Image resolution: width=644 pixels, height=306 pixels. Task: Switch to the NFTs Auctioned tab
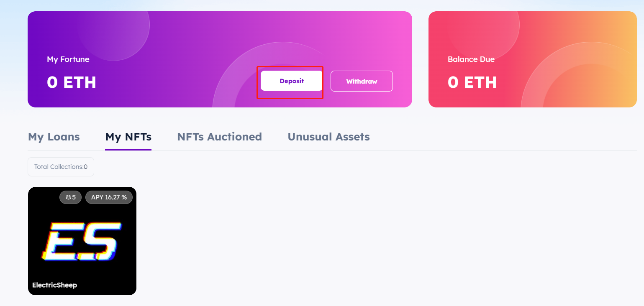219,137
